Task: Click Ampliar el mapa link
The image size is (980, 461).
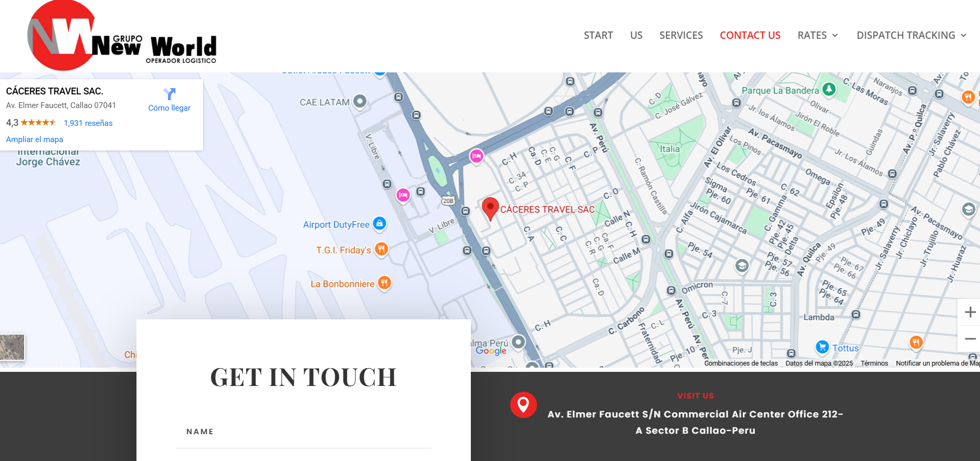Action: pyautogui.click(x=35, y=140)
